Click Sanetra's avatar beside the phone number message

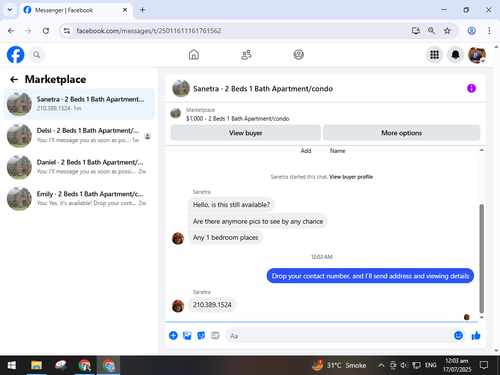(178, 305)
